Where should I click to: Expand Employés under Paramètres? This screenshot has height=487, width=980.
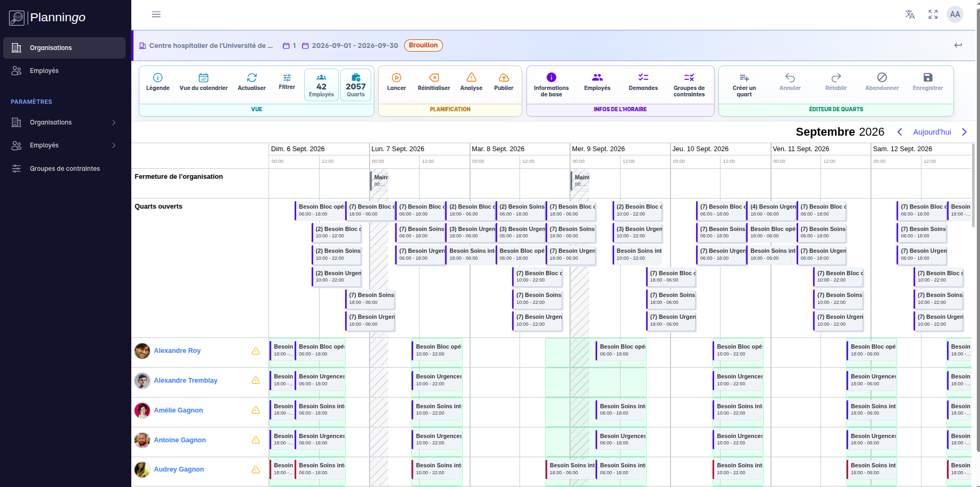(64, 145)
